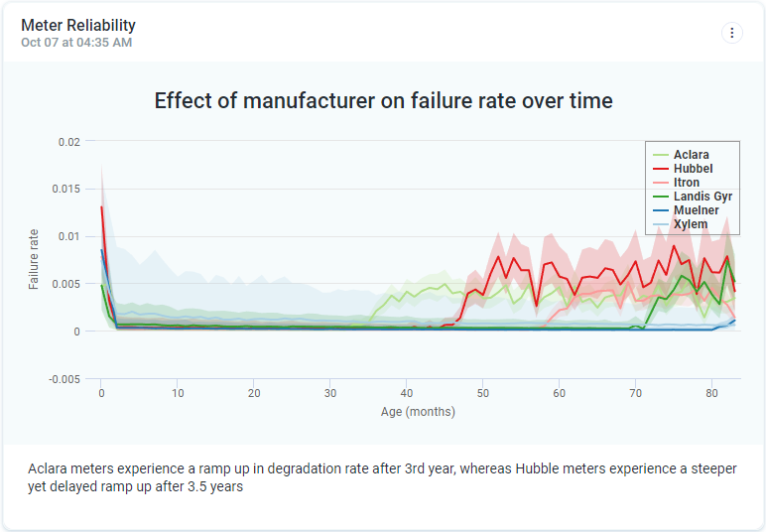Toggle Itron legend entry
This screenshot has height=532, width=766.
click(686, 183)
